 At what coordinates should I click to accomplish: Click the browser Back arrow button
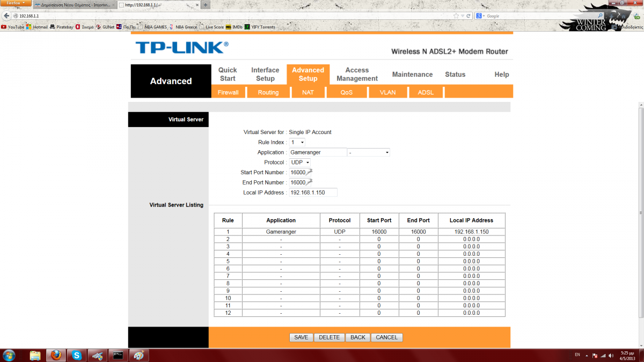click(6, 16)
